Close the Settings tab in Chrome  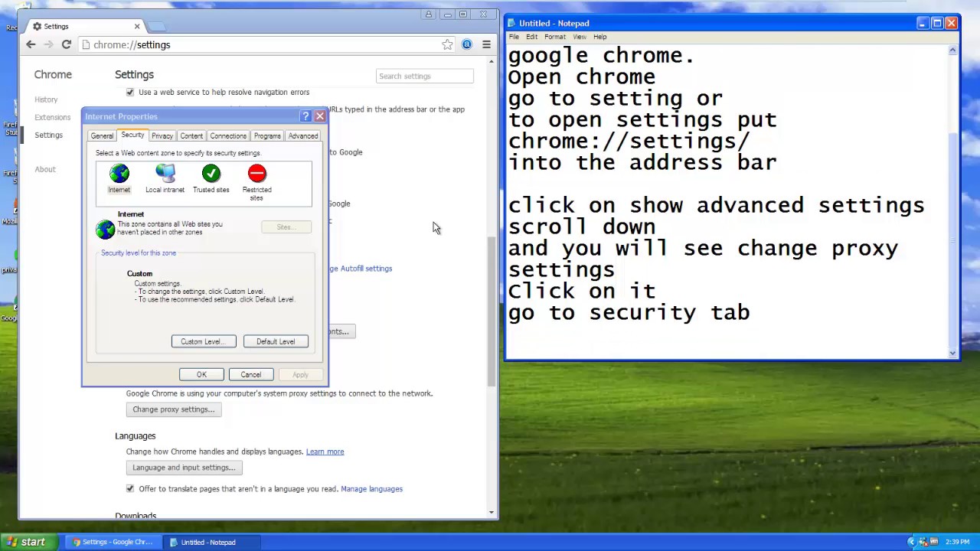(137, 26)
